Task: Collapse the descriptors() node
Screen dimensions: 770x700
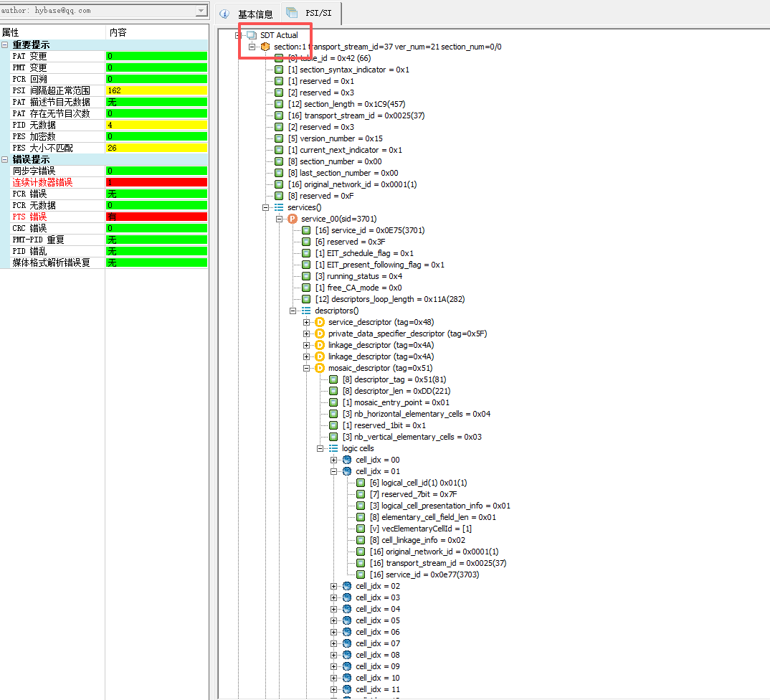Action: (x=293, y=311)
